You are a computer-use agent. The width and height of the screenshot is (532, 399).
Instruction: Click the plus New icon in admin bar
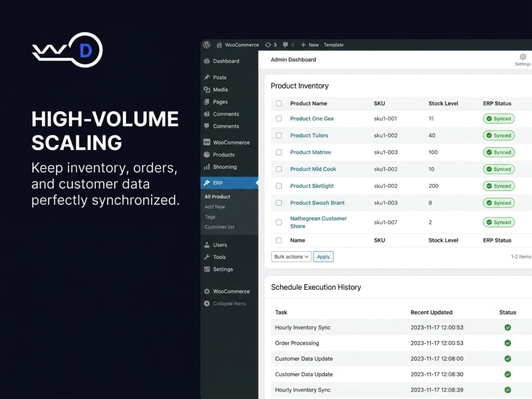tap(303, 45)
